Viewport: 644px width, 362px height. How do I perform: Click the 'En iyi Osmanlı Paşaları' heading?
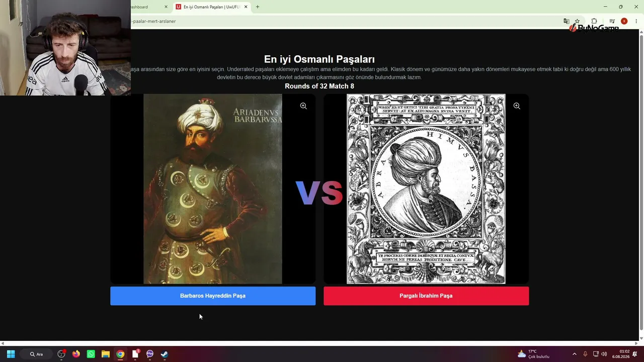click(x=319, y=59)
